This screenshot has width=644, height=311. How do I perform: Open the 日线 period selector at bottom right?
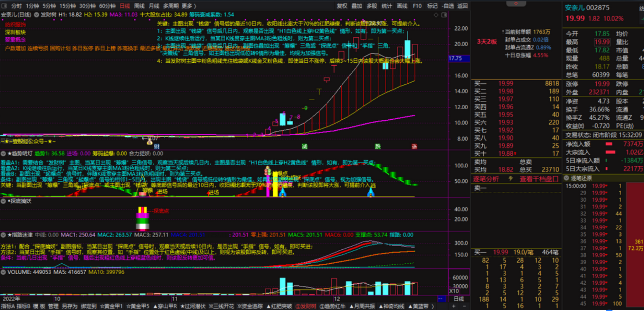(458, 299)
